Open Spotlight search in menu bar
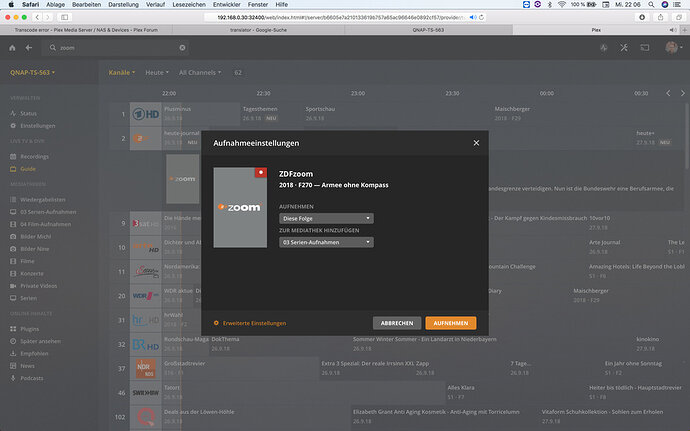The width and height of the screenshot is (690, 431). coord(650,4)
